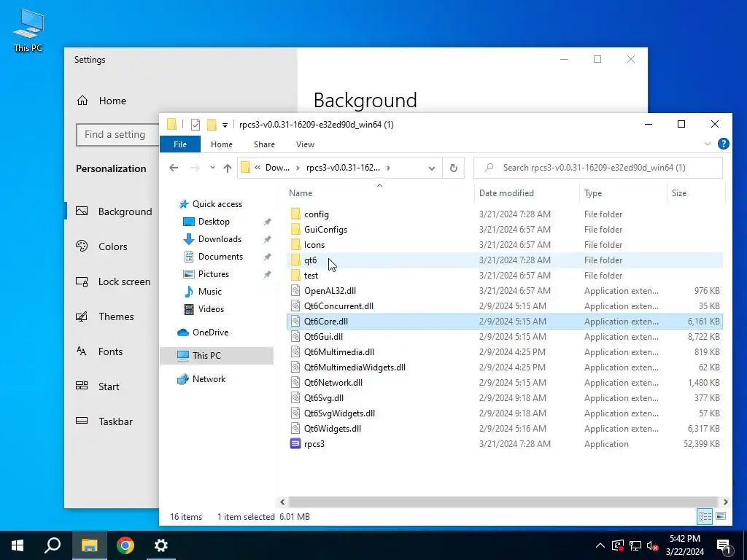The width and height of the screenshot is (747, 560).
Task: Open Start settings page
Action: coord(109,386)
